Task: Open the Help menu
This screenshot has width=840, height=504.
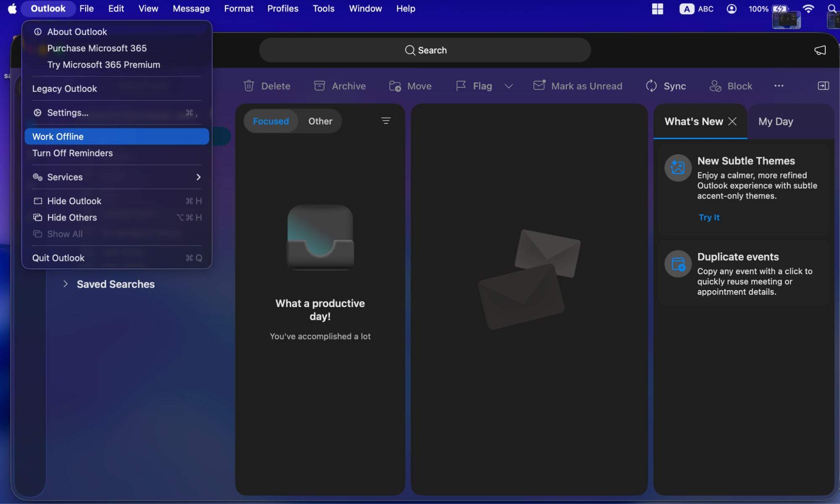Action: [406, 8]
